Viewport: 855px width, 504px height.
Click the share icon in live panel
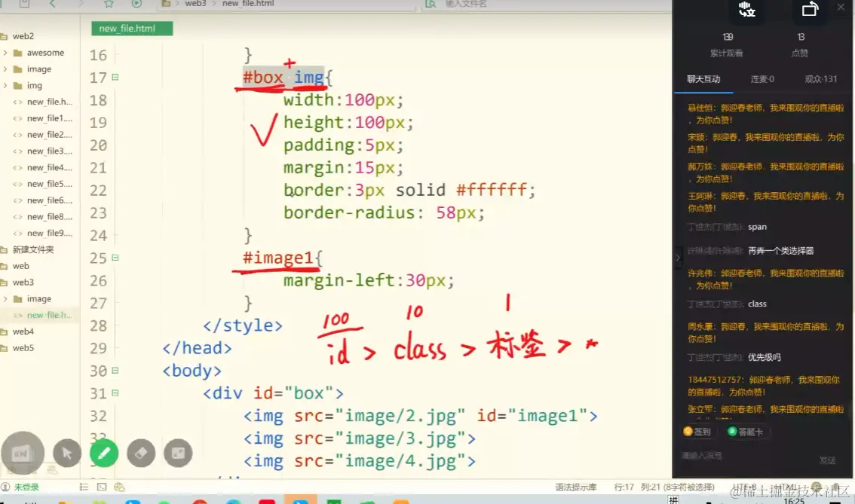click(811, 9)
